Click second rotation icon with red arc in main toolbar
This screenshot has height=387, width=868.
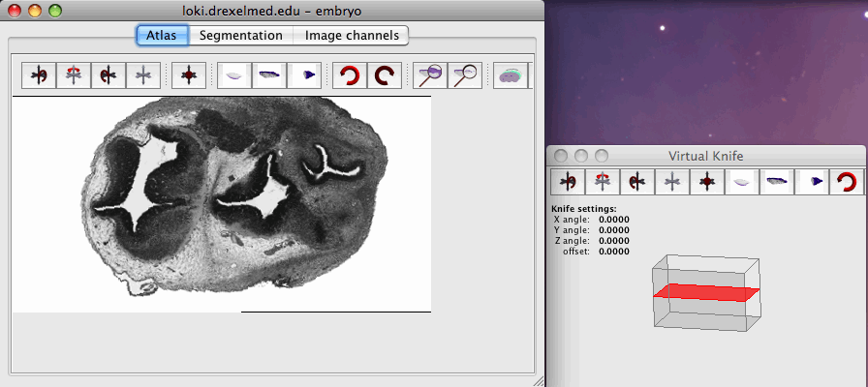tap(75, 75)
